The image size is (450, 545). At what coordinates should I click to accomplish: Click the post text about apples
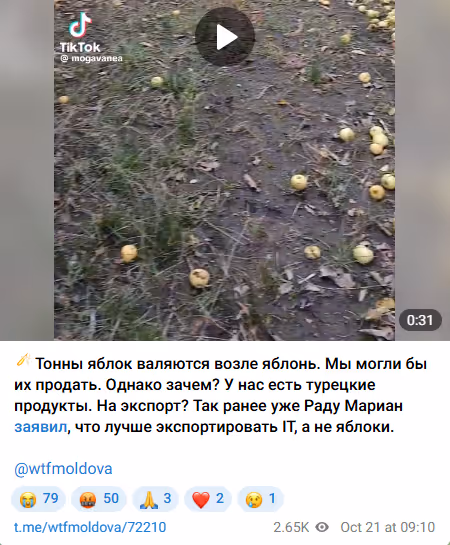click(x=220, y=396)
